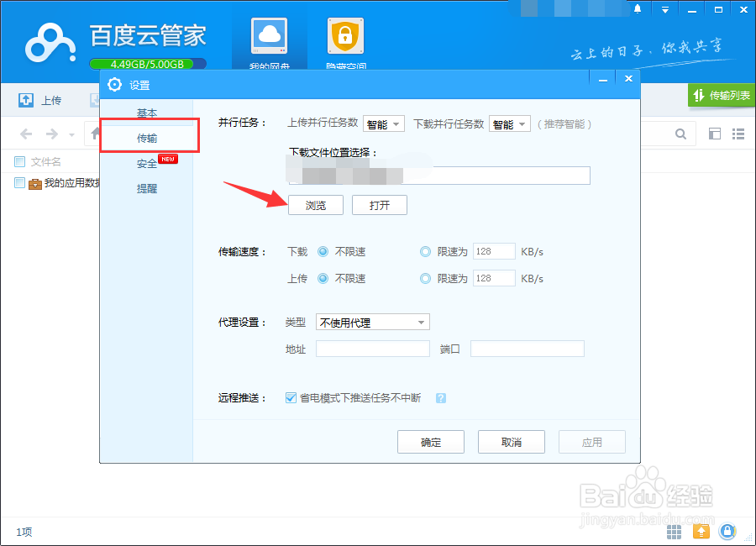The width and height of the screenshot is (756, 546).
Task: Open the 隐藏空间 lock icon
Action: click(x=346, y=38)
